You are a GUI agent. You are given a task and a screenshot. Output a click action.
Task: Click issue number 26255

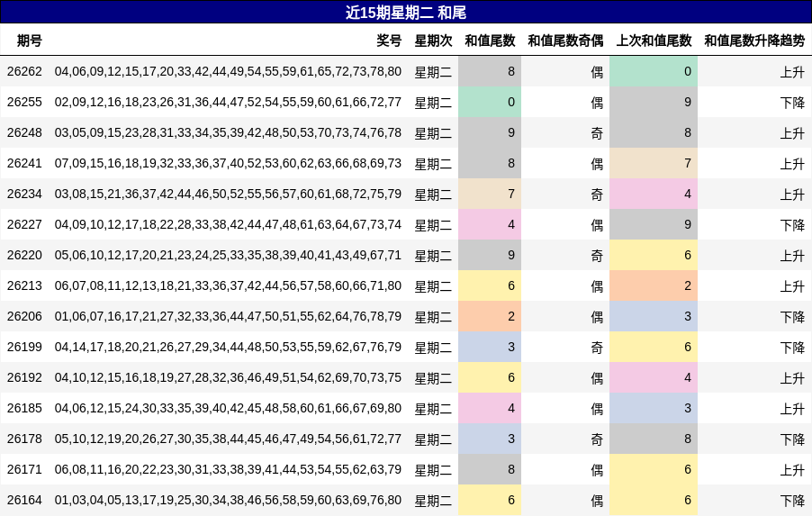[x=24, y=102]
